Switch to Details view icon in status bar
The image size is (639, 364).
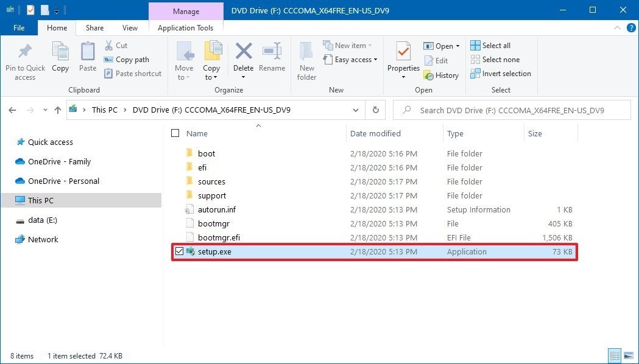pyautogui.click(x=615, y=355)
